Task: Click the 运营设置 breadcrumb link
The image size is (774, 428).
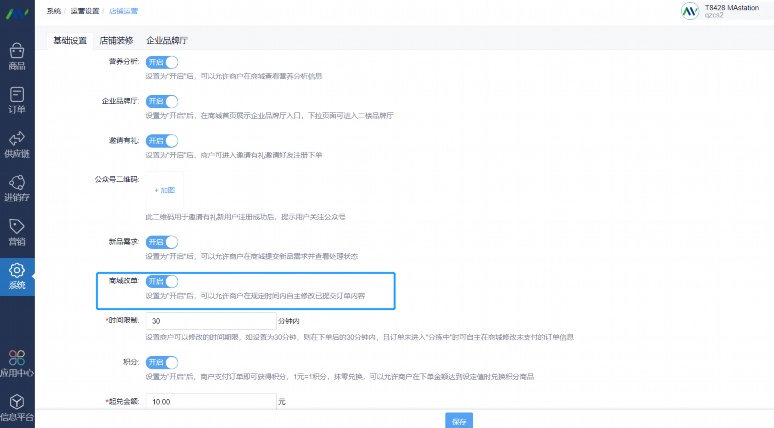Action: [84, 11]
